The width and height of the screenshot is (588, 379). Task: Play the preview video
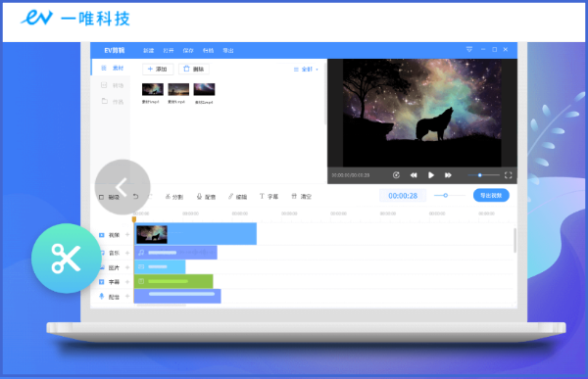[431, 175]
